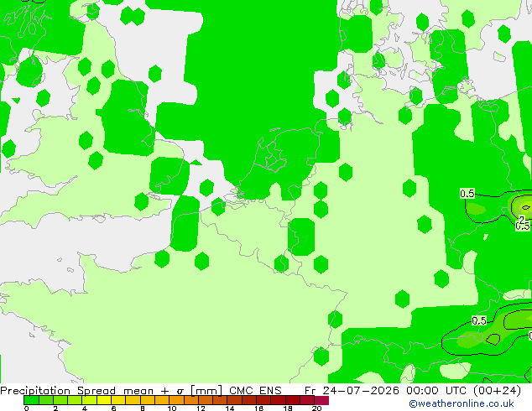Select the 'CMC ENS' model label
532x411 pixels.
tap(255, 391)
